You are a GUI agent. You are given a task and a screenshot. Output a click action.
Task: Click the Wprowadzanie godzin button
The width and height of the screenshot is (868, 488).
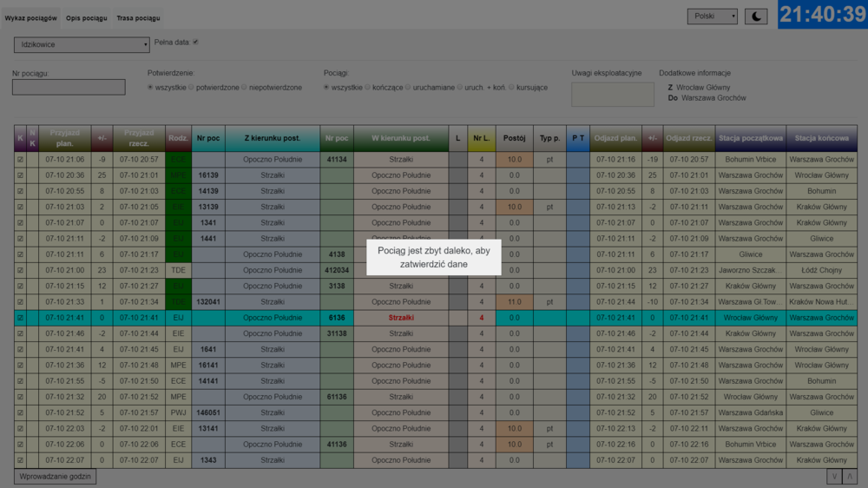[x=56, y=476]
